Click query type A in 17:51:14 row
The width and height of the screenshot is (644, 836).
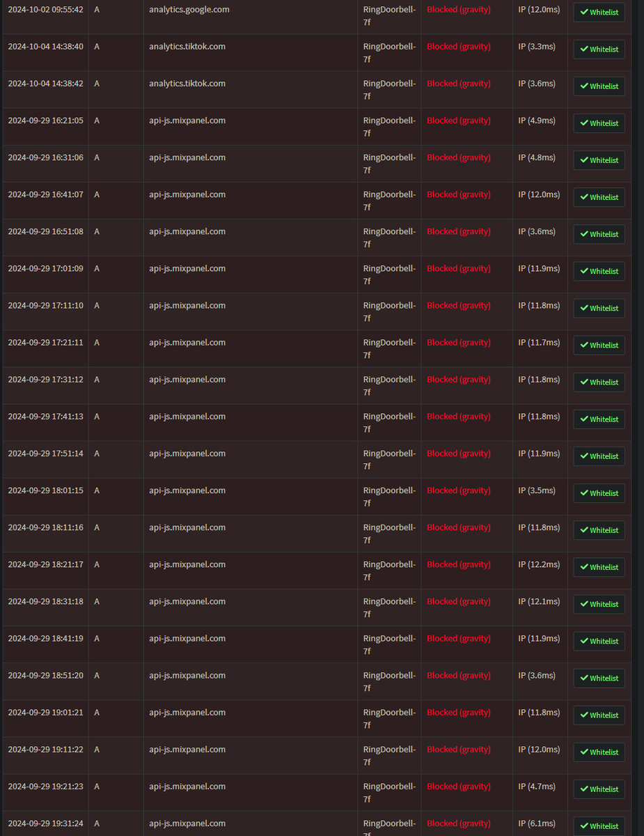click(97, 454)
